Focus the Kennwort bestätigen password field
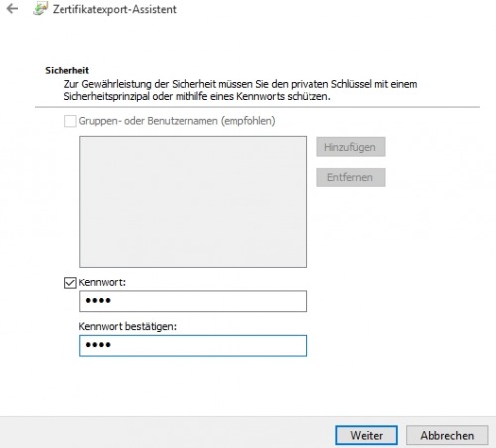 click(x=192, y=346)
